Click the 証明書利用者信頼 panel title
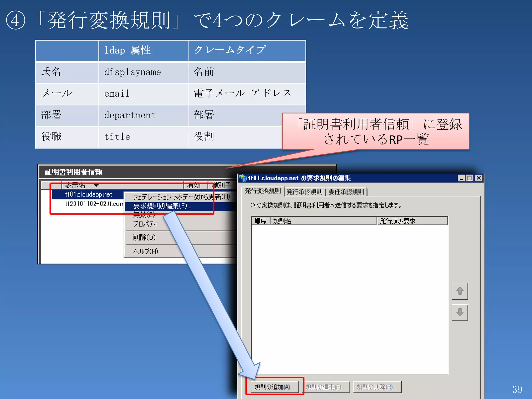The height and width of the screenshot is (399, 532). (74, 172)
